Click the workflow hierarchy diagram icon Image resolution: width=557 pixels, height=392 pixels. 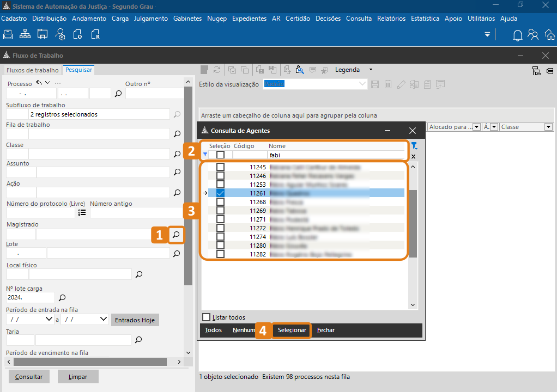click(25, 34)
